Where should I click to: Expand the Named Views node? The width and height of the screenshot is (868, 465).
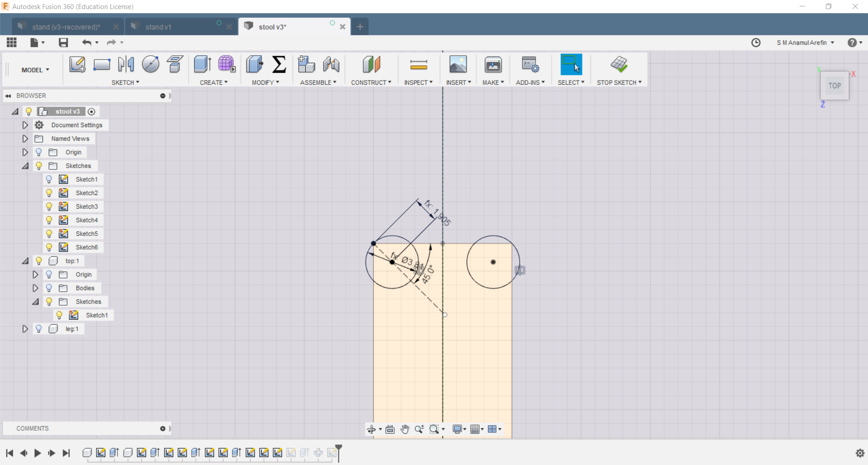tap(25, 139)
